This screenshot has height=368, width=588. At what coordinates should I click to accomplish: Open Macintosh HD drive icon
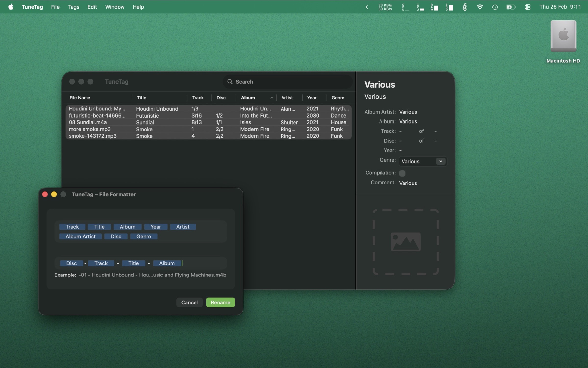563,36
